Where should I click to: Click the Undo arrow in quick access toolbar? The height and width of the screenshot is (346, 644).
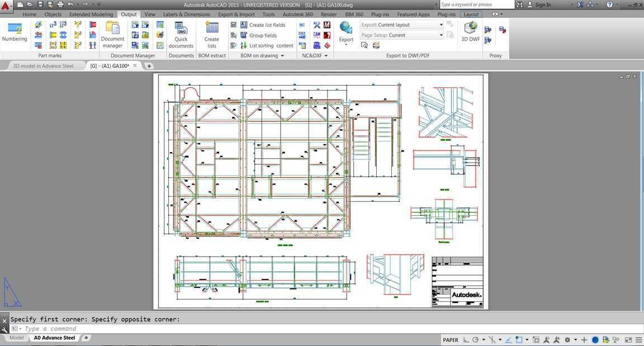click(70, 4)
